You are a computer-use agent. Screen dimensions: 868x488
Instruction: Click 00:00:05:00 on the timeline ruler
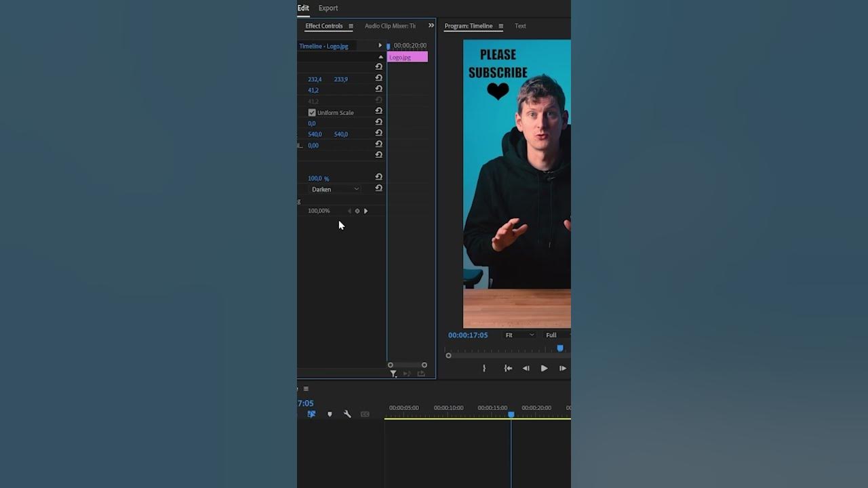click(404, 408)
